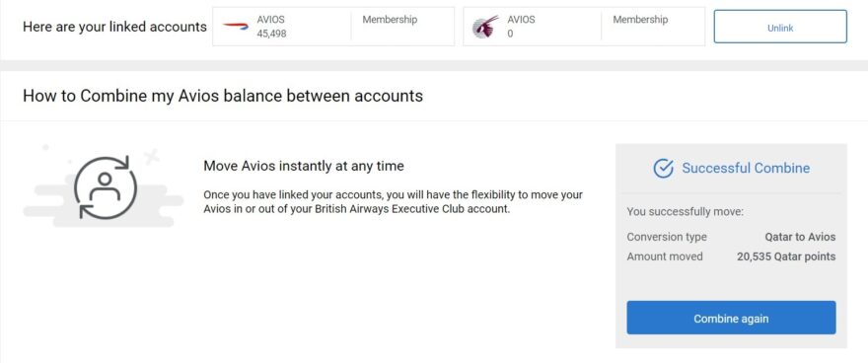Image resolution: width=868 pixels, height=363 pixels.
Task: Click Membership in the Qatar Airways card
Action: click(640, 20)
